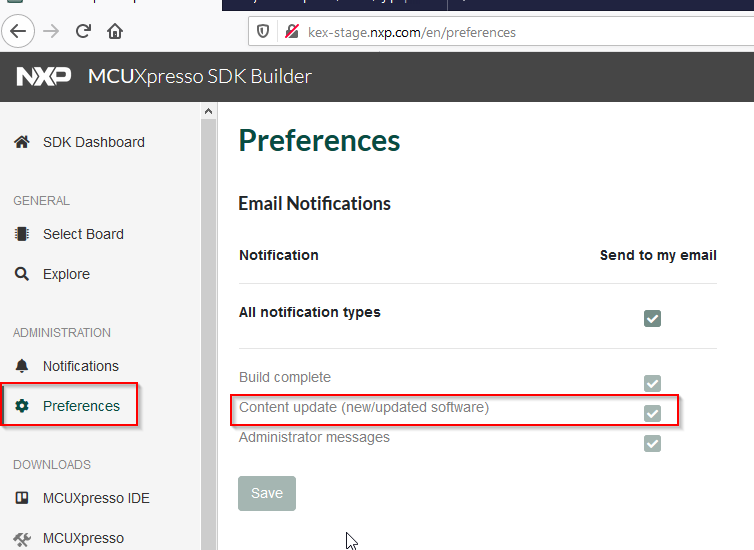
Task: Open the shield tracking protection icon
Action: tap(263, 32)
